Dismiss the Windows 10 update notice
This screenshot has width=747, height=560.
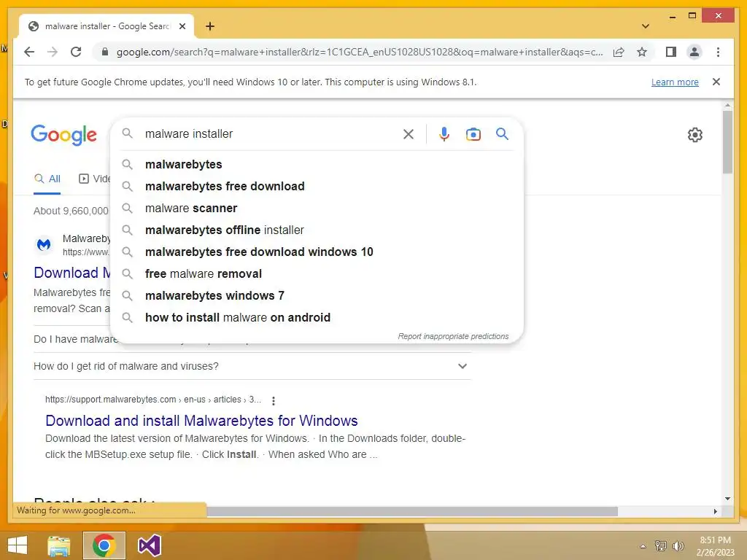click(x=716, y=82)
